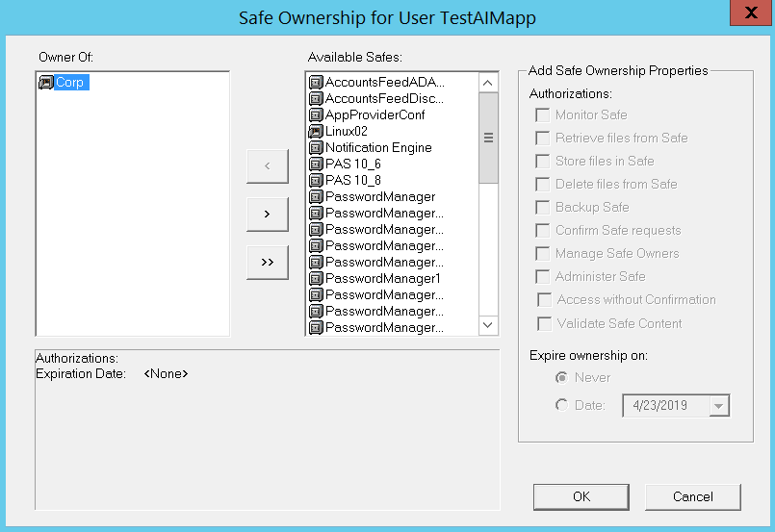Dismiss dialog with Cancel button

pos(692,496)
